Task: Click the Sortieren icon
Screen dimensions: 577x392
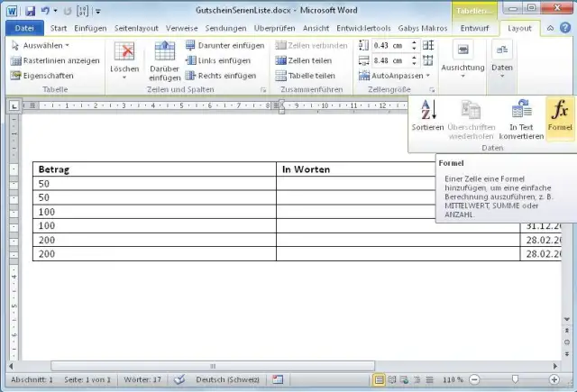Action: (x=427, y=114)
